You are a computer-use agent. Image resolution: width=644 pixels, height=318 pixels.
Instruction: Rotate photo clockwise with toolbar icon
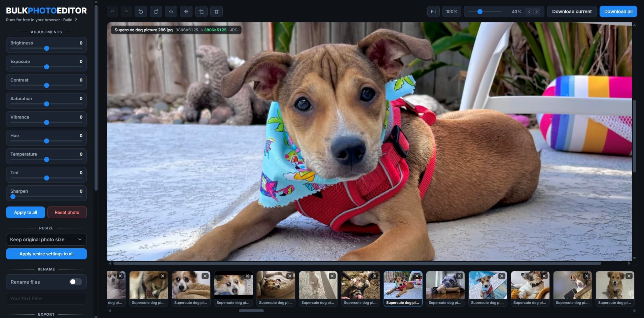(156, 11)
